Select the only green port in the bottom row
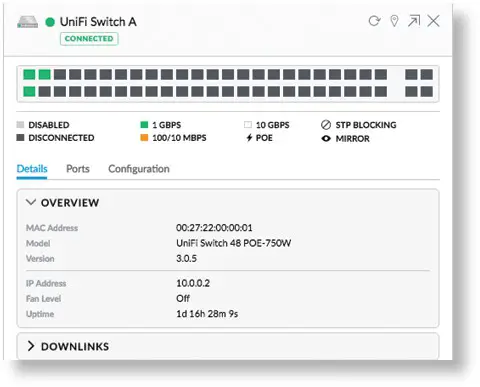Screen dimensions: 480x387 coord(29,91)
